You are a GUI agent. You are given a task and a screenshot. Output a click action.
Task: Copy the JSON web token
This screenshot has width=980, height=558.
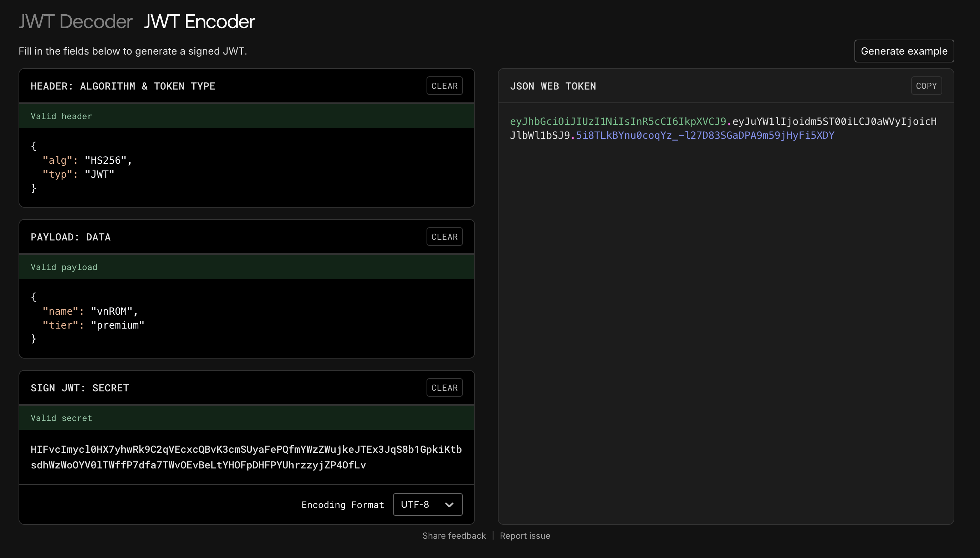pyautogui.click(x=926, y=86)
